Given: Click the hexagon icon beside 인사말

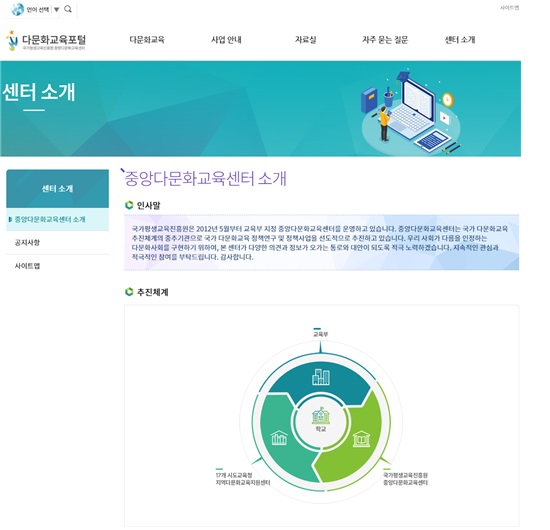Looking at the screenshot, I should [129, 205].
